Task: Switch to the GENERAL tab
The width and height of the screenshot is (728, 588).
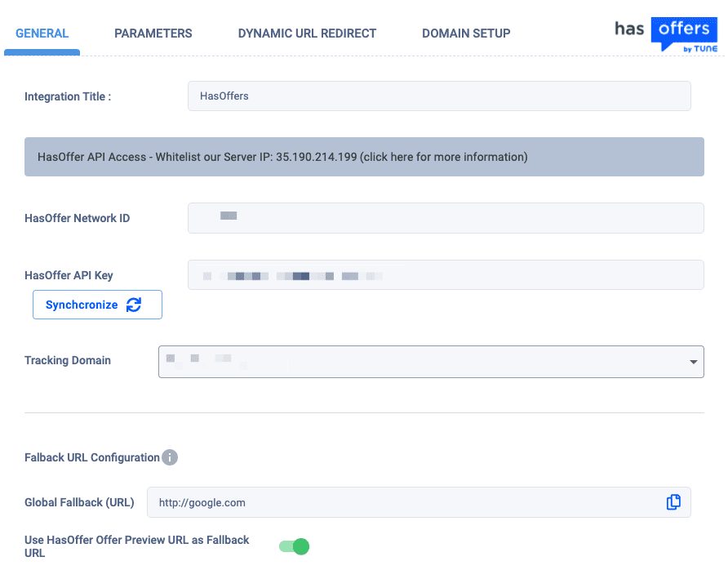Action: 42,33
